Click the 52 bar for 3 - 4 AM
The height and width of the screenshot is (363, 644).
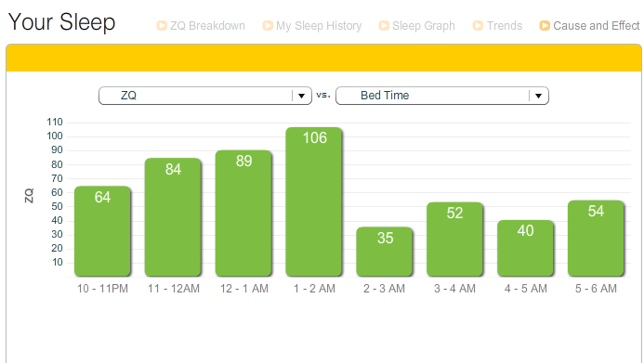point(455,240)
